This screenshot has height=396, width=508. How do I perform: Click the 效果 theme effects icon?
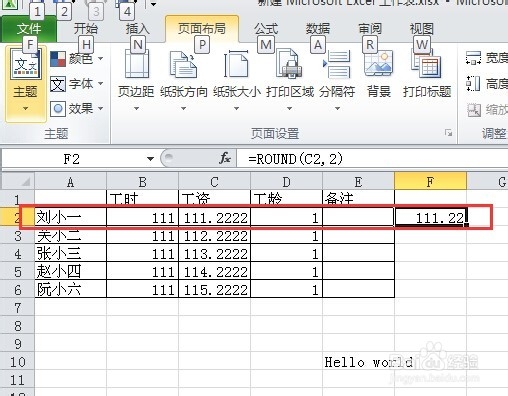tap(58, 109)
